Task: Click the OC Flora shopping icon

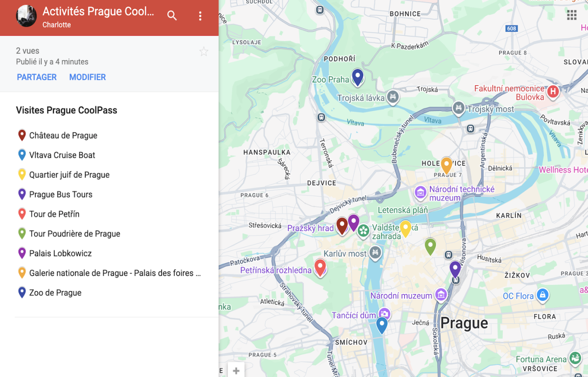Action: coord(542,295)
